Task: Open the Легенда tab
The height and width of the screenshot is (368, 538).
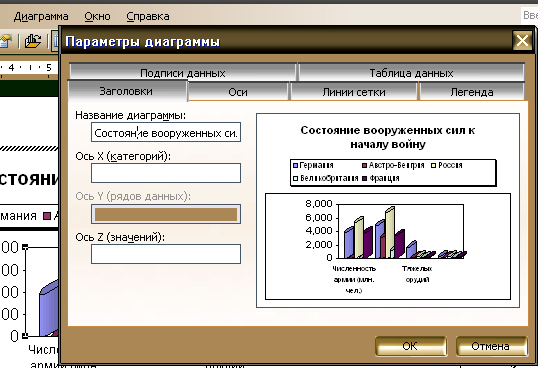Action: coord(472,92)
